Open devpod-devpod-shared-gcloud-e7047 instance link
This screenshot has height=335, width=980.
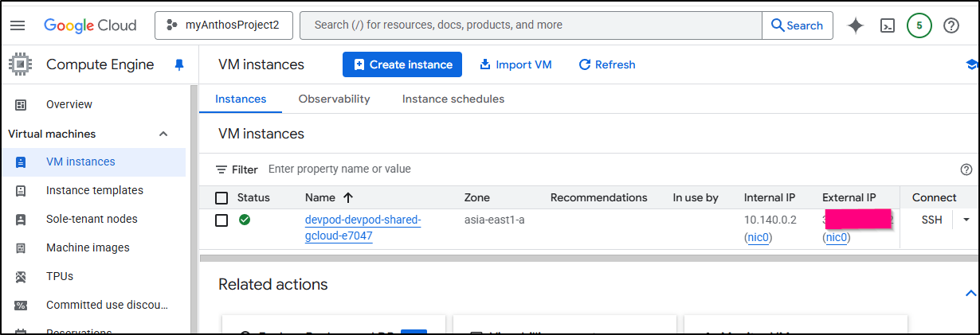[363, 228]
